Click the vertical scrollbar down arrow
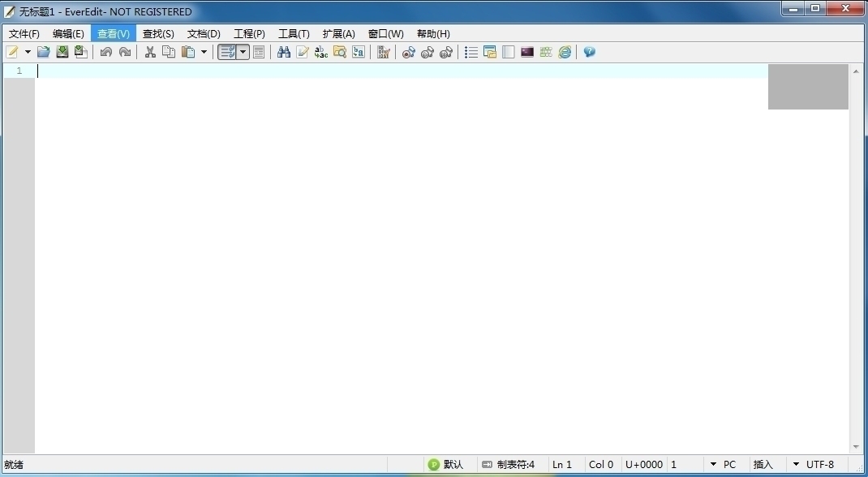This screenshot has width=868, height=477. click(856, 447)
